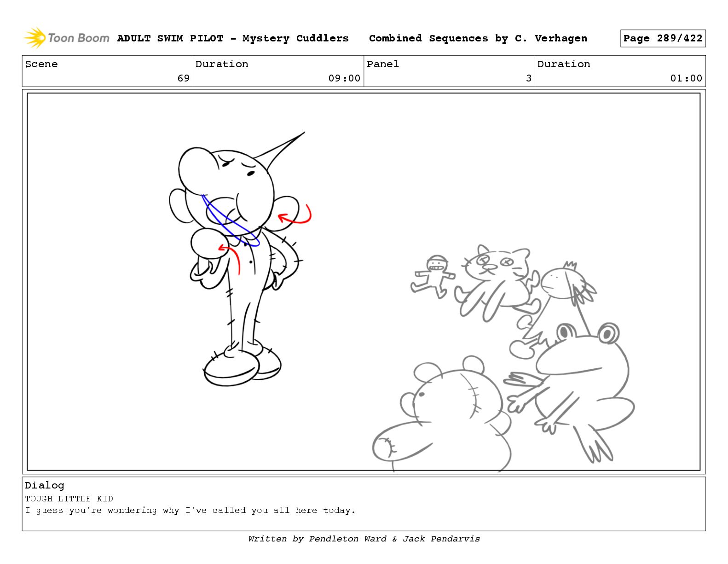The image size is (728, 564).
Task: Click the cat plush with X eyes
Action: pos(497,283)
